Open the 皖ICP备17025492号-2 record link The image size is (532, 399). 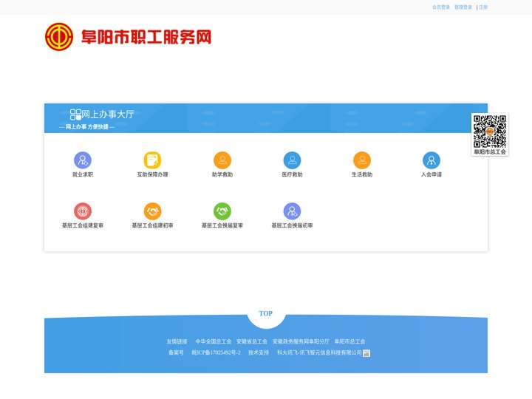click(x=216, y=352)
